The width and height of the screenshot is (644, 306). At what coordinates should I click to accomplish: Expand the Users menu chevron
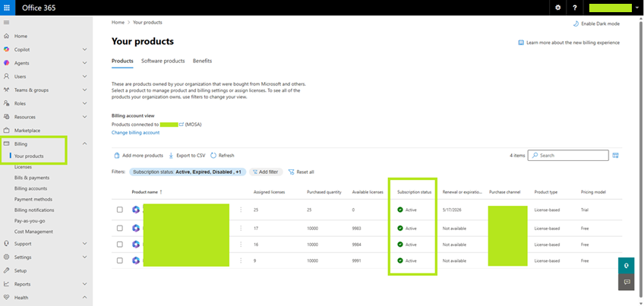pyautogui.click(x=84, y=77)
